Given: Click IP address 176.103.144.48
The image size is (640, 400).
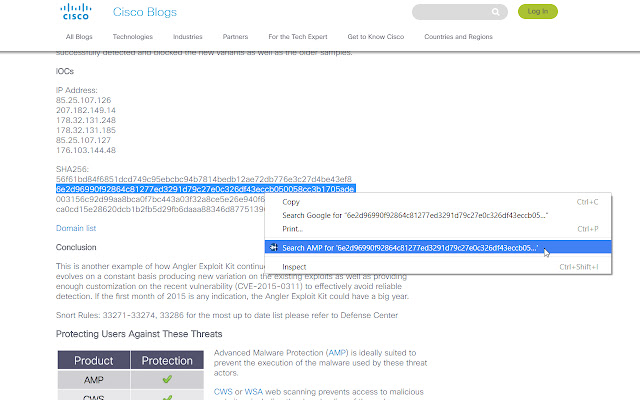Looking at the screenshot, I should (x=86, y=150).
